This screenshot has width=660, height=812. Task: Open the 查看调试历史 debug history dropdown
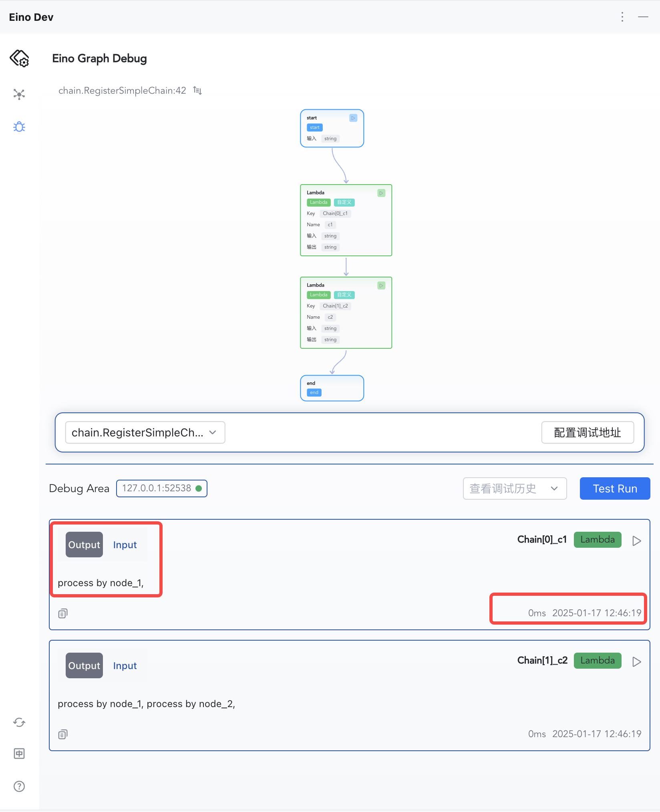(x=515, y=488)
